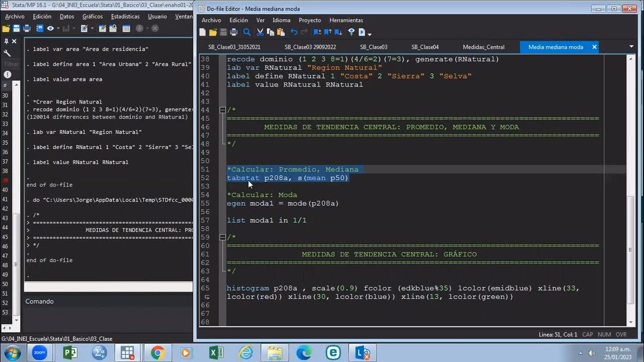
Task: Toggle bookmark on the current line
Action: 317,32
